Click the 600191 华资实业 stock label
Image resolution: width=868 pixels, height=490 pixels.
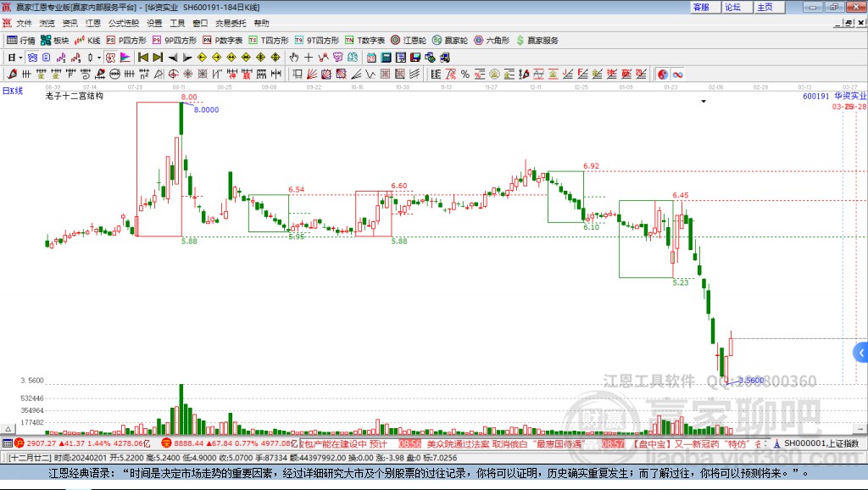click(835, 96)
